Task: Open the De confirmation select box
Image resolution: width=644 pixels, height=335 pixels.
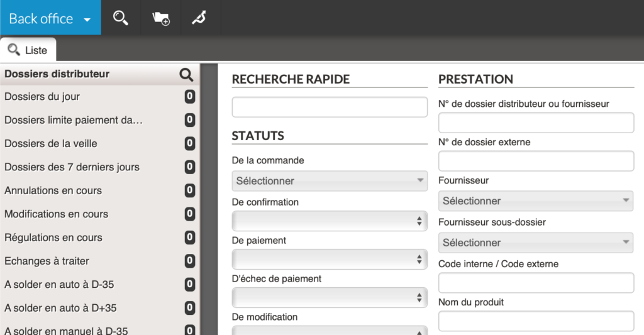Action: tap(330, 221)
